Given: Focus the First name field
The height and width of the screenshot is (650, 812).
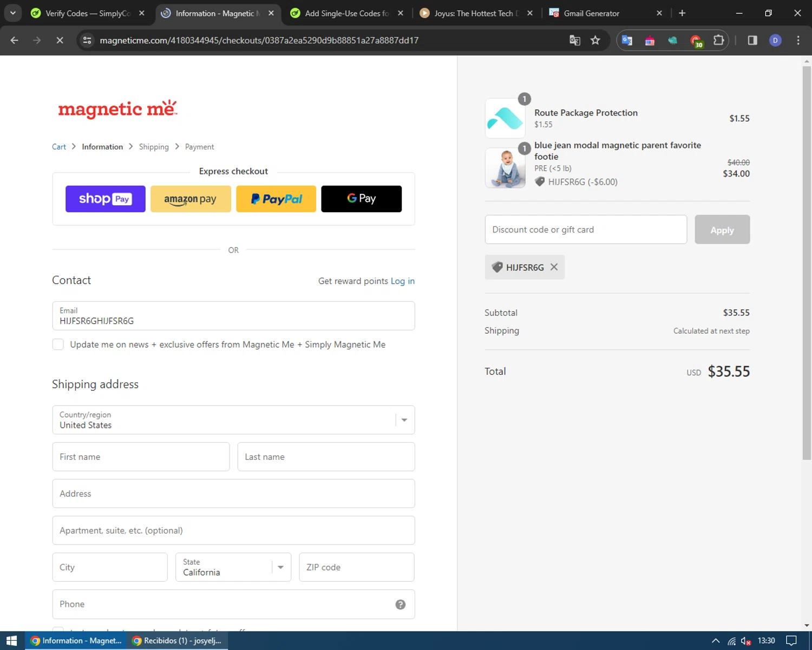Looking at the screenshot, I should (141, 457).
